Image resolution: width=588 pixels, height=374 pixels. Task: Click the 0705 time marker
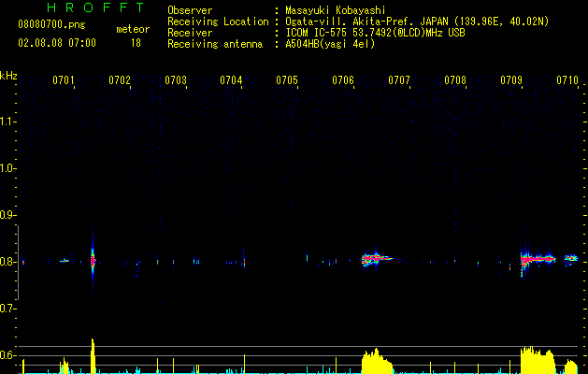coord(287,80)
